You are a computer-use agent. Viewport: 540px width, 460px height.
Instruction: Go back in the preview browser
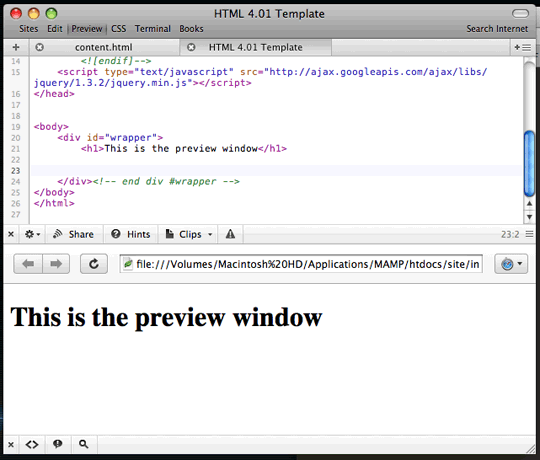tap(28, 264)
